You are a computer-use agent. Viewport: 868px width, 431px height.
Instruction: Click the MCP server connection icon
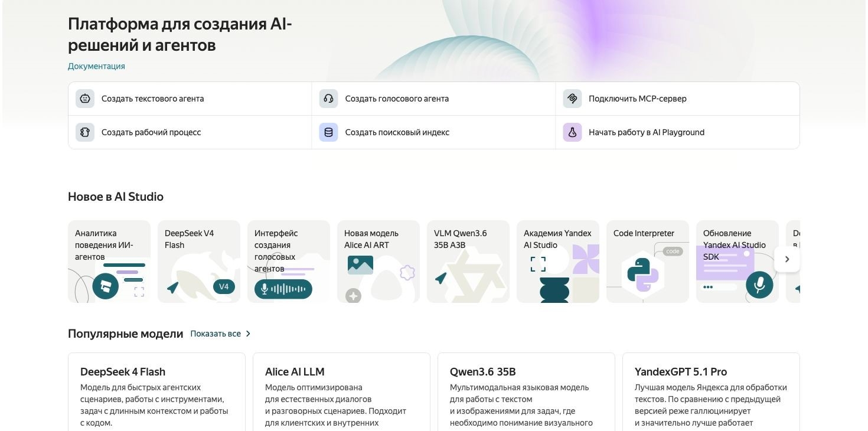[x=572, y=99]
